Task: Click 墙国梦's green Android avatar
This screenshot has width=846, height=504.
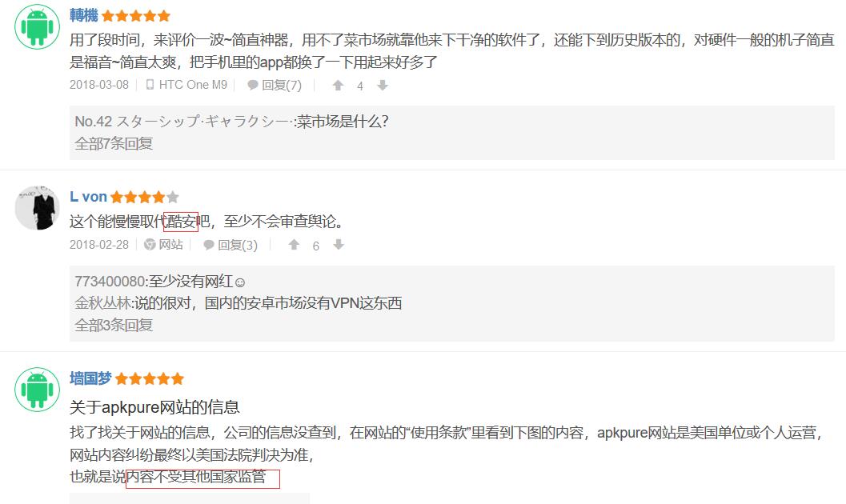Action: click(x=38, y=389)
